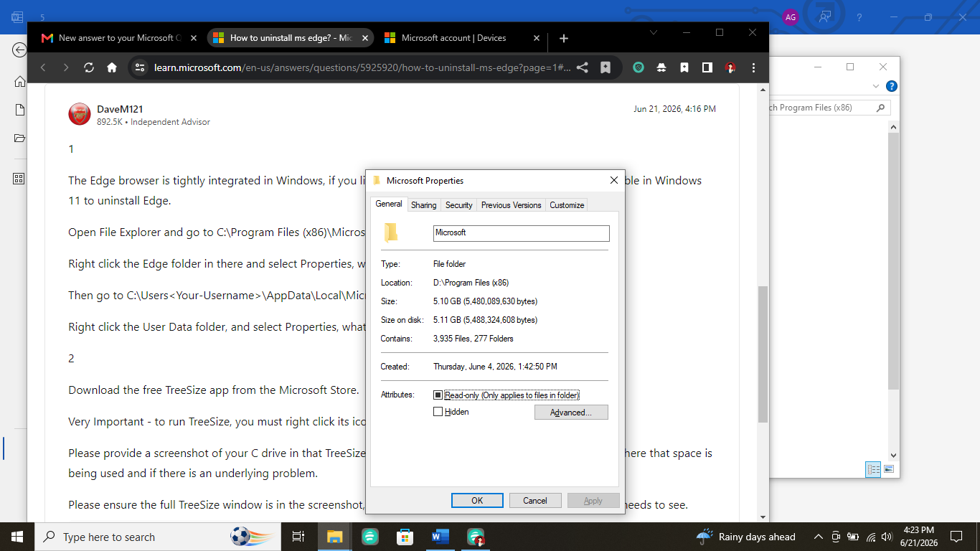Viewport: 980px width, 551px height.
Task: Switch to the General tab
Action: pyautogui.click(x=389, y=204)
